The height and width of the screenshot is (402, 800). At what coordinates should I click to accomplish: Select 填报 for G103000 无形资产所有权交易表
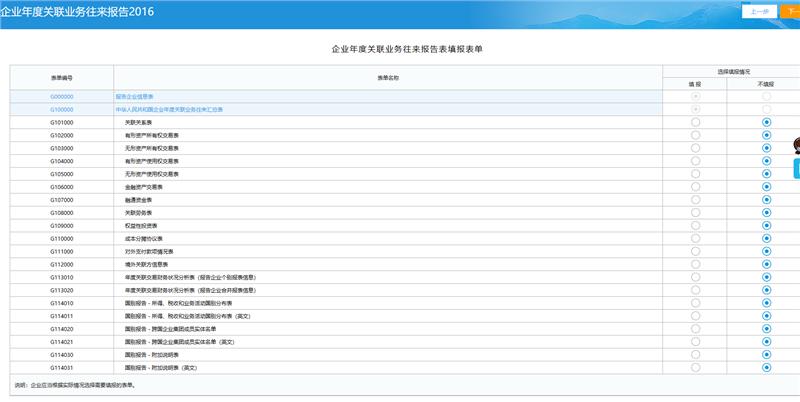coord(695,148)
